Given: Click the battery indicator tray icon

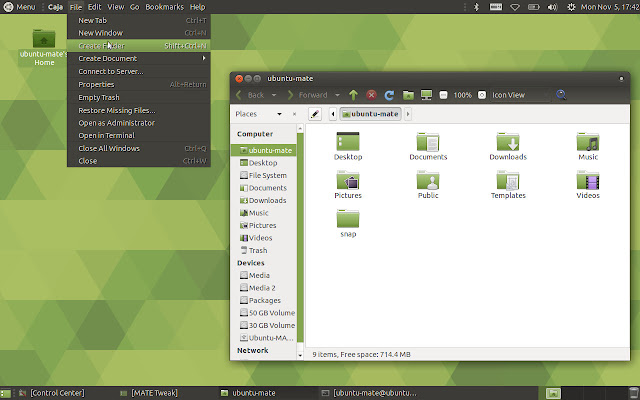Looking at the screenshot, I should coord(534,7).
